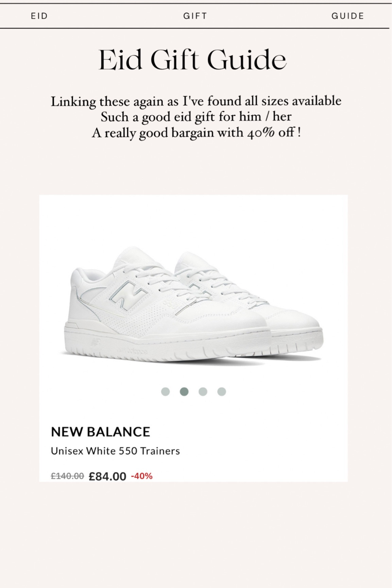Select the second carousel dot
Viewport: 392px width, 588px height.
pyautogui.click(x=184, y=392)
